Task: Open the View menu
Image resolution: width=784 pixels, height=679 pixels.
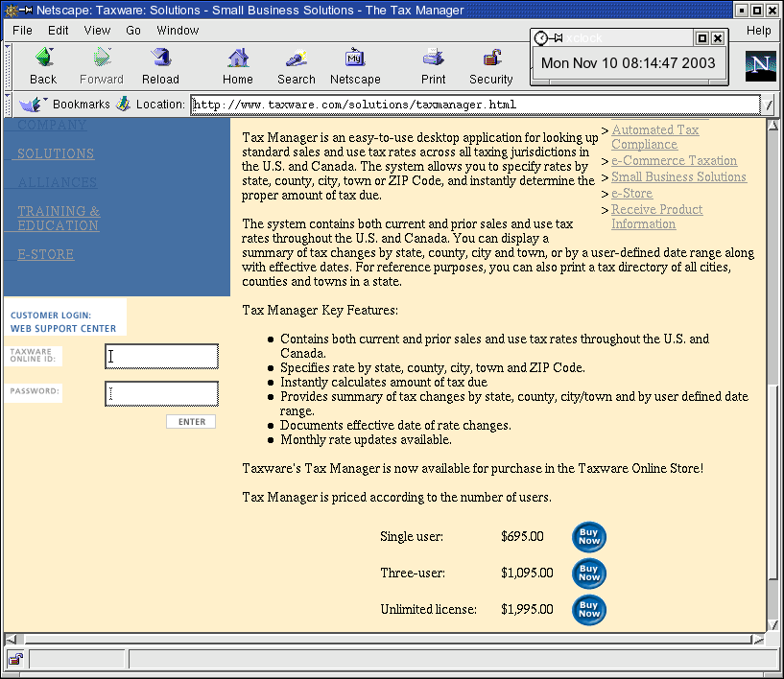Action: (97, 31)
